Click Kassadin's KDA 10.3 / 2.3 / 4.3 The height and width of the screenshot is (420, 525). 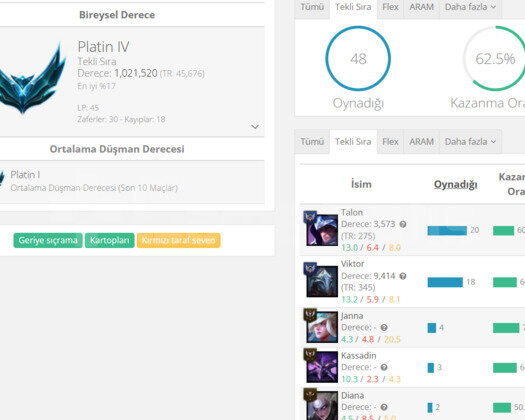[371, 379]
